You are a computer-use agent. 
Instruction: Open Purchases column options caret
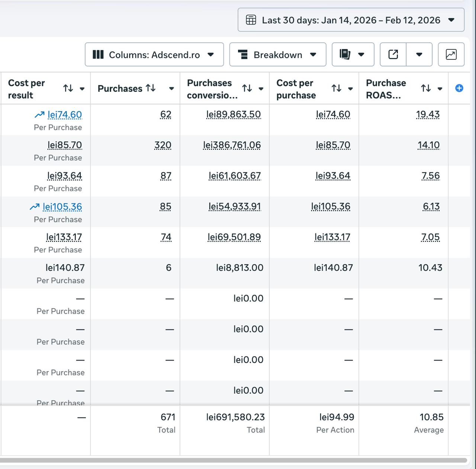[171, 89]
